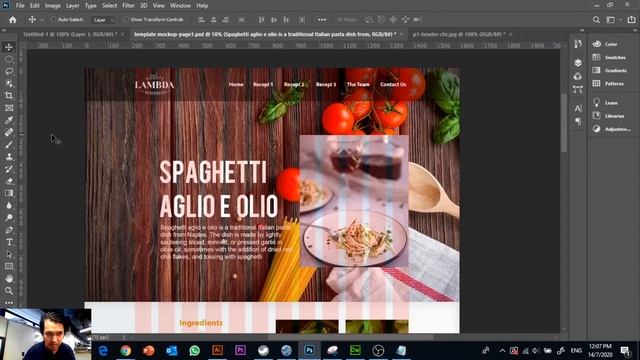Viewport: 640px width, 360px height.
Task: Select the Clone Stamp tool
Action: click(9, 157)
